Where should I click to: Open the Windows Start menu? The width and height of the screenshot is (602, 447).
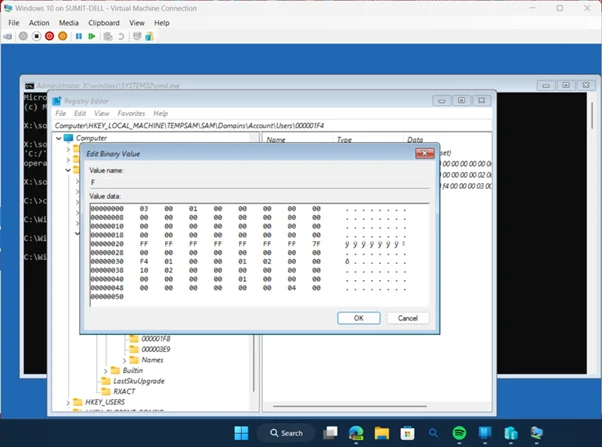[x=241, y=433]
